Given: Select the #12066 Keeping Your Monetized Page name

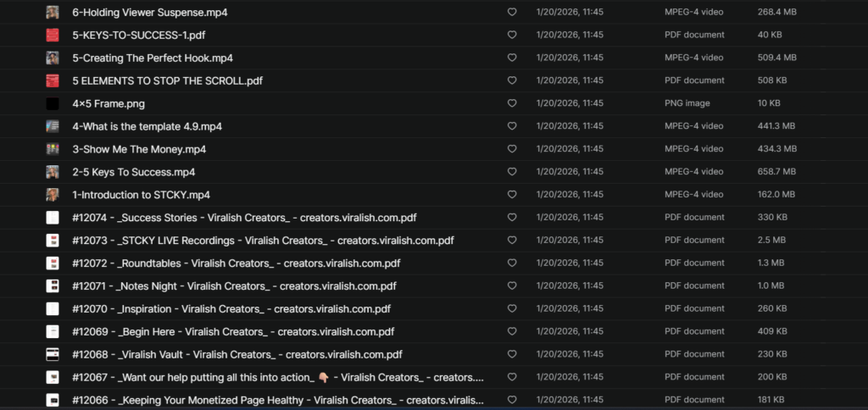Looking at the screenshot, I should point(278,400).
